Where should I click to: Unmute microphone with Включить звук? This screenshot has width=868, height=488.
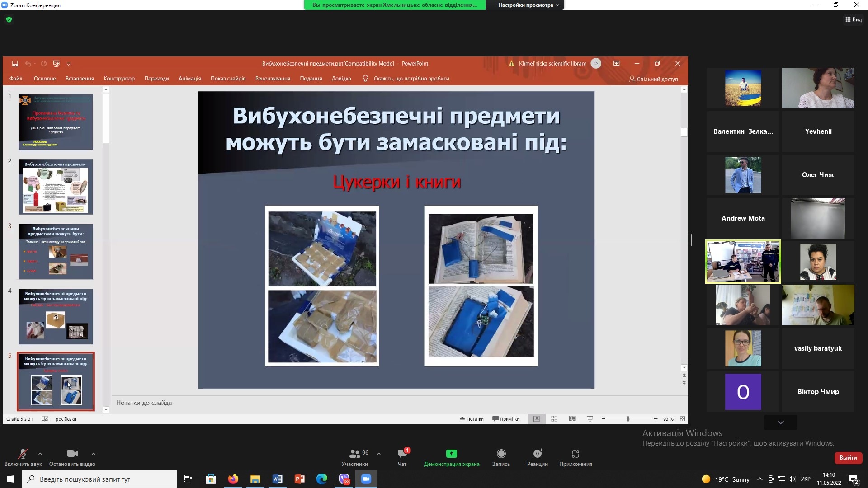(23, 454)
